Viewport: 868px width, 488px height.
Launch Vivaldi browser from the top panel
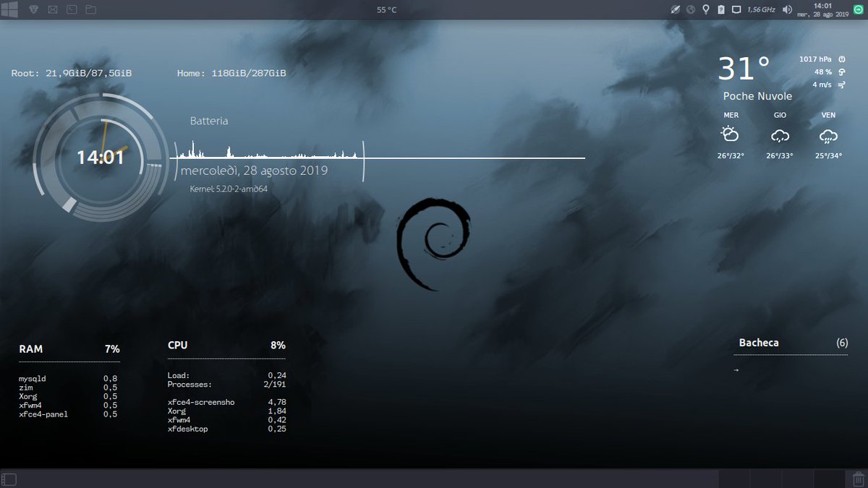tap(33, 10)
